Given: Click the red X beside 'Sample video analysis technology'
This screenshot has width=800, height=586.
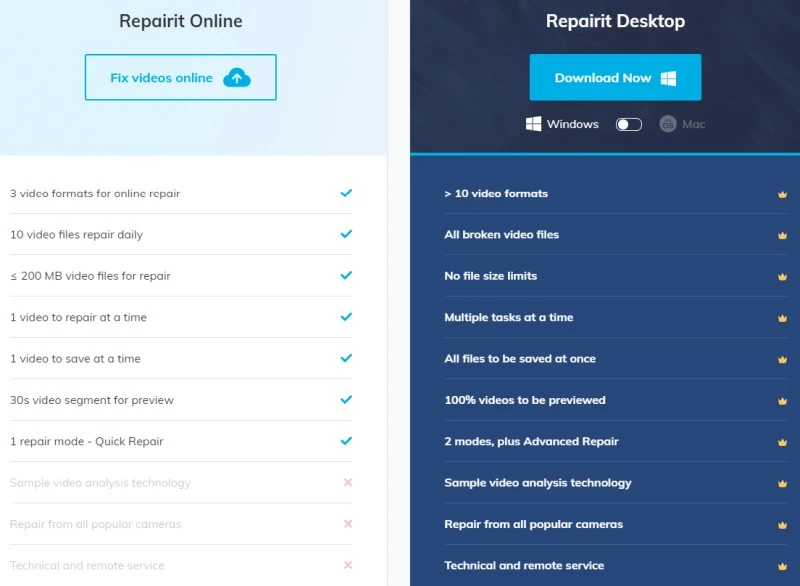Looking at the screenshot, I should click(348, 482).
